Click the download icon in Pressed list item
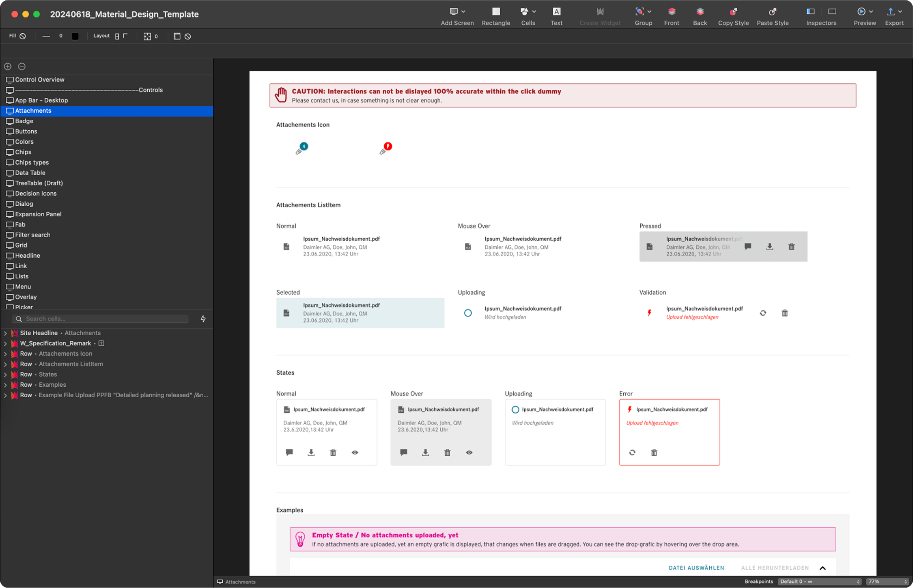 (770, 246)
